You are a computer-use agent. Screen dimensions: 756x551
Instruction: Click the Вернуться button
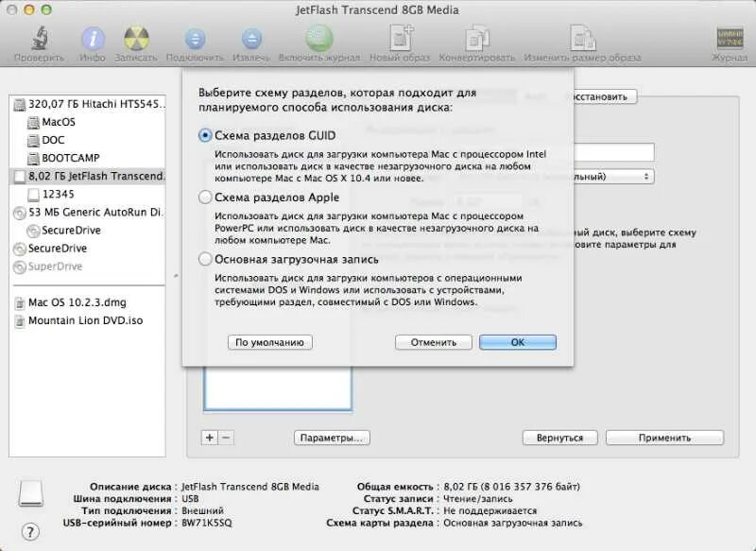click(x=559, y=438)
